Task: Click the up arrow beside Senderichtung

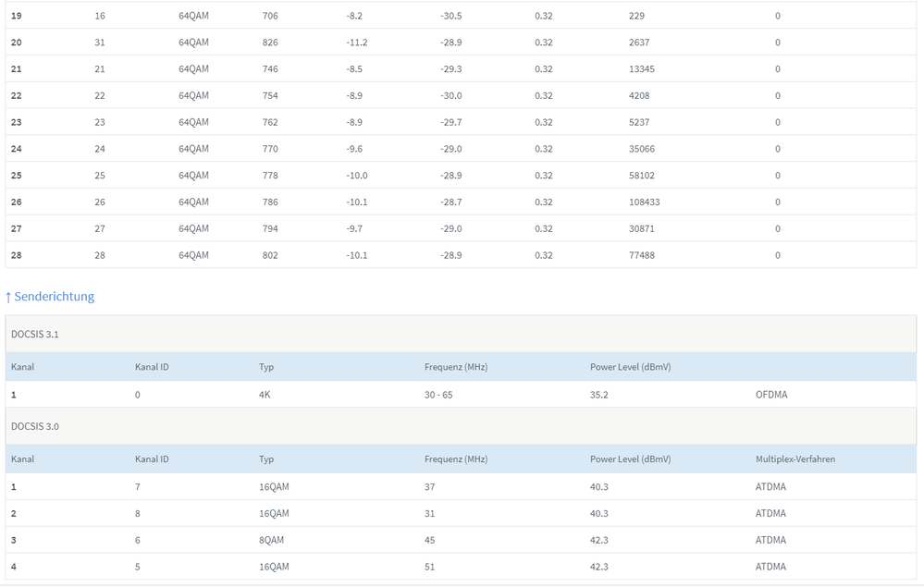Action: (8, 298)
